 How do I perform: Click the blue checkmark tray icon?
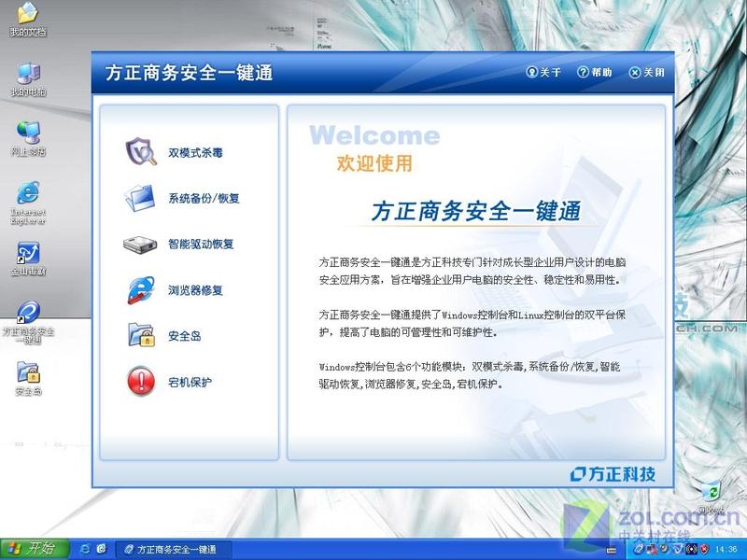pos(677,550)
